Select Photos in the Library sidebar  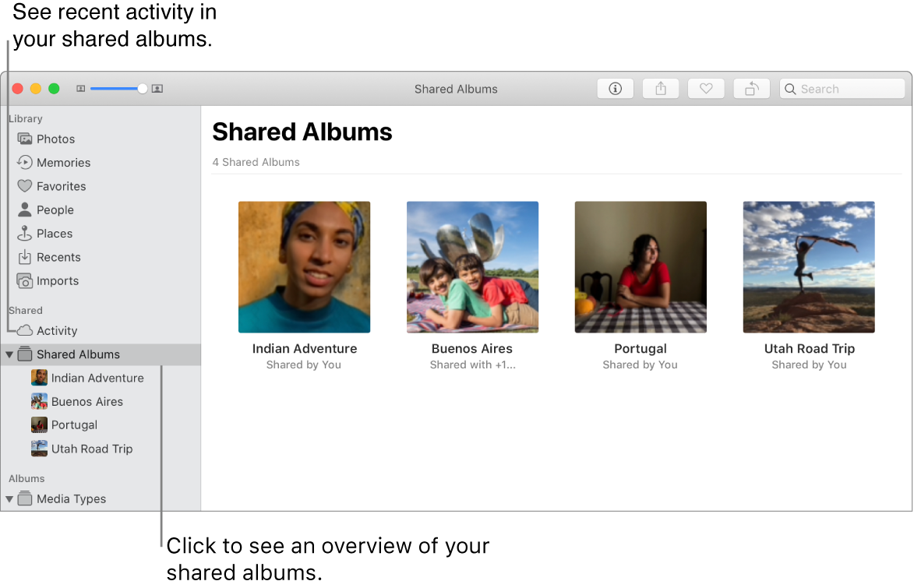pos(55,139)
